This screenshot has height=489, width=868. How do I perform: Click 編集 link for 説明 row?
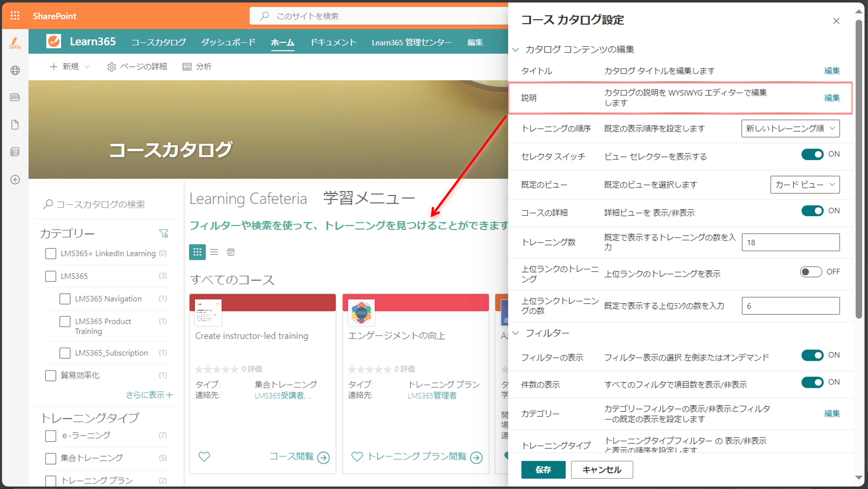click(832, 98)
